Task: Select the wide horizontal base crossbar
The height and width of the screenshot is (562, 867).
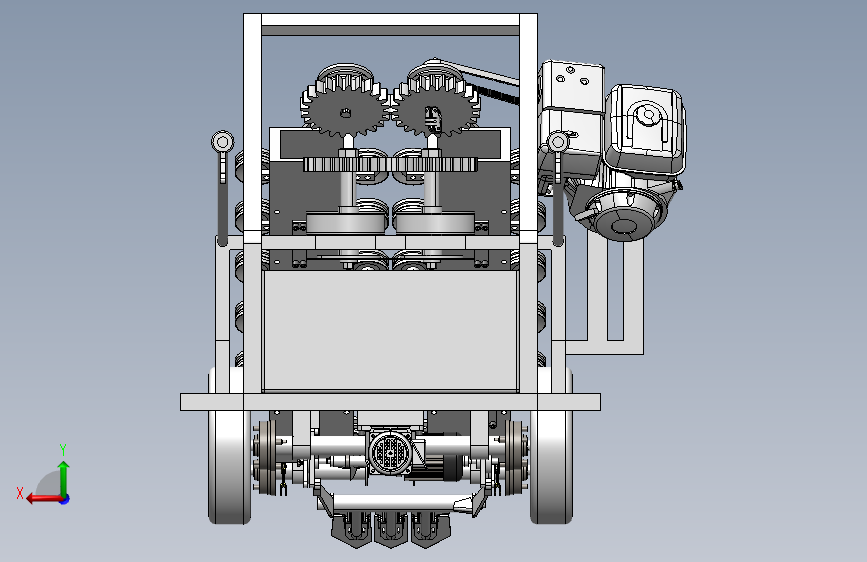Action: click(x=390, y=402)
